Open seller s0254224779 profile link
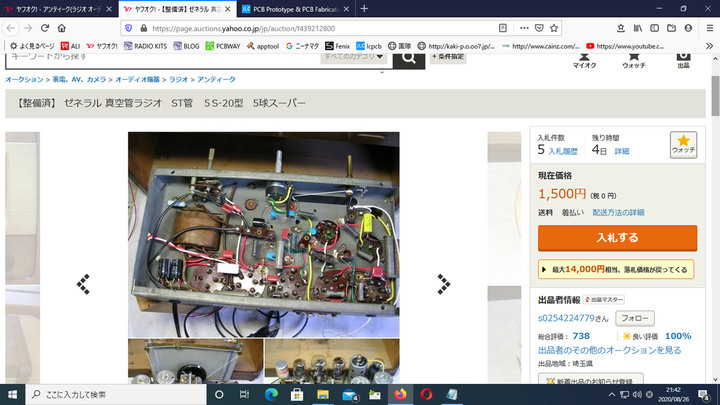The image size is (720, 405). (572, 318)
